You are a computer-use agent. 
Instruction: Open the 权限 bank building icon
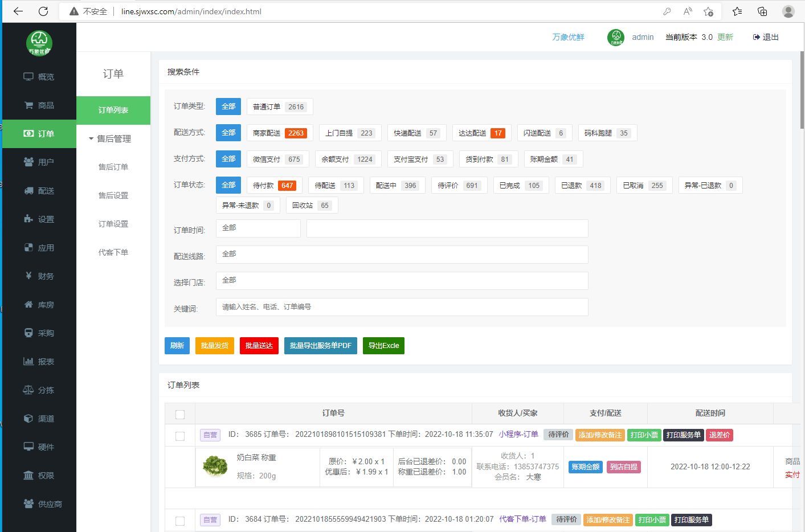click(x=28, y=476)
